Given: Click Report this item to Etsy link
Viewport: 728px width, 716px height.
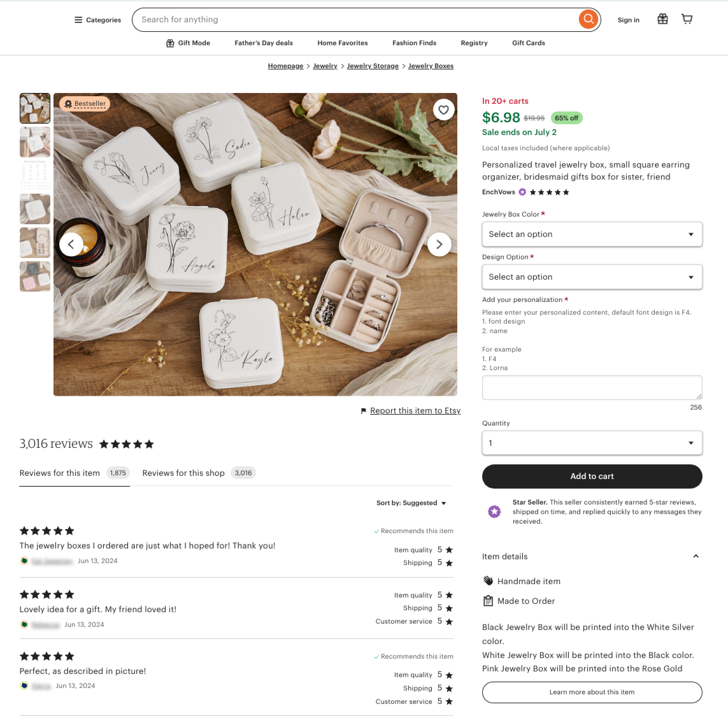Looking at the screenshot, I should coord(415,411).
